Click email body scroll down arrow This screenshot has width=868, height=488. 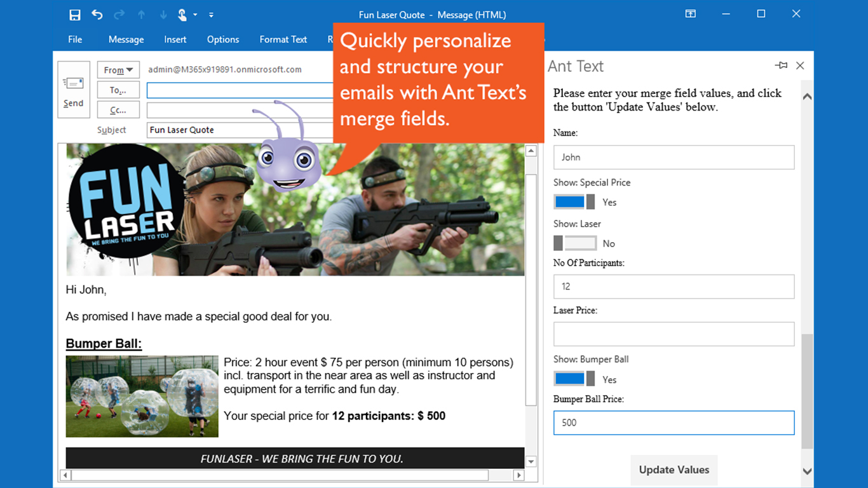pos(531,462)
